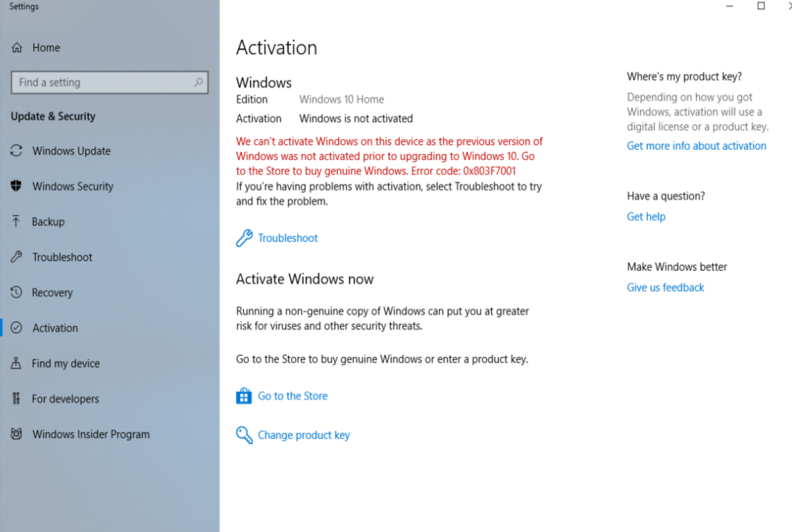The height and width of the screenshot is (532, 792).
Task: Click the Backup arrow icon
Action: (x=17, y=221)
